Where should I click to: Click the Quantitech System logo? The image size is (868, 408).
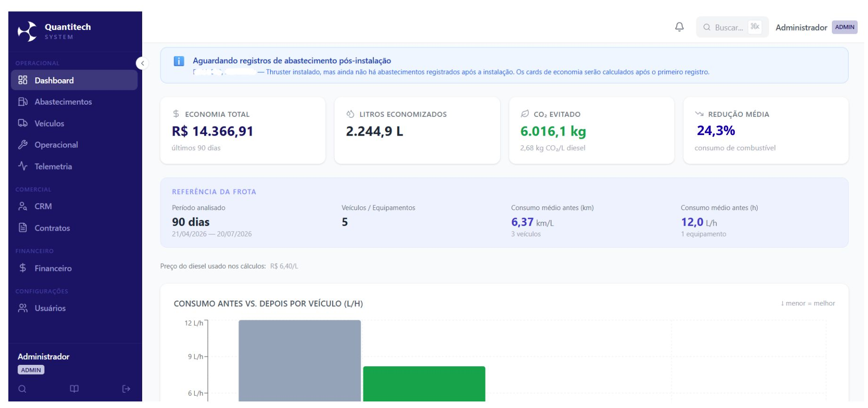point(54,31)
